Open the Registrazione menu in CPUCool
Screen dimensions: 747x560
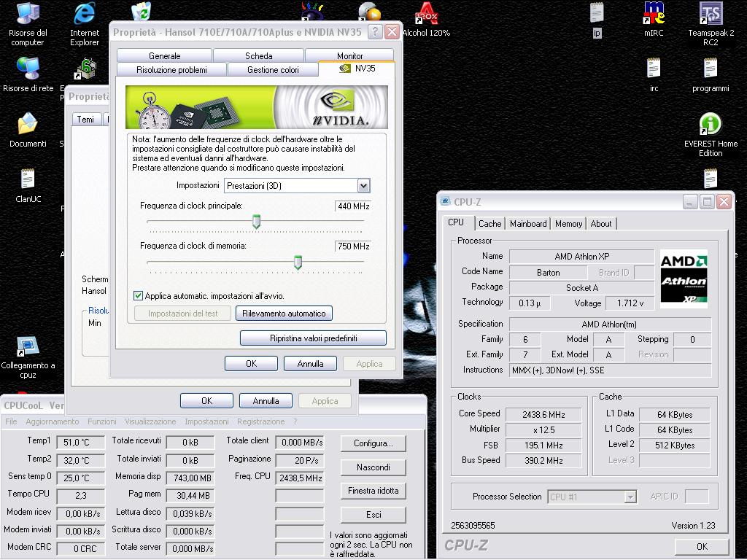(260, 421)
